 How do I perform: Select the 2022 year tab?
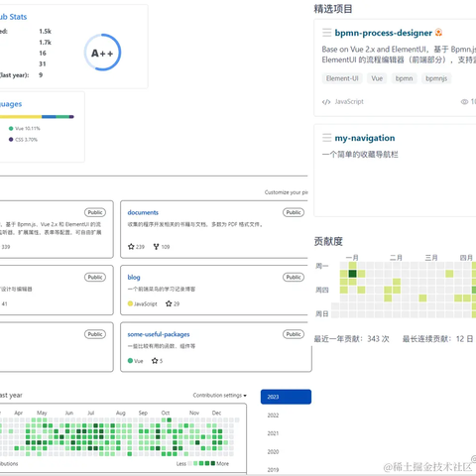pyautogui.click(x=273, y=416)
